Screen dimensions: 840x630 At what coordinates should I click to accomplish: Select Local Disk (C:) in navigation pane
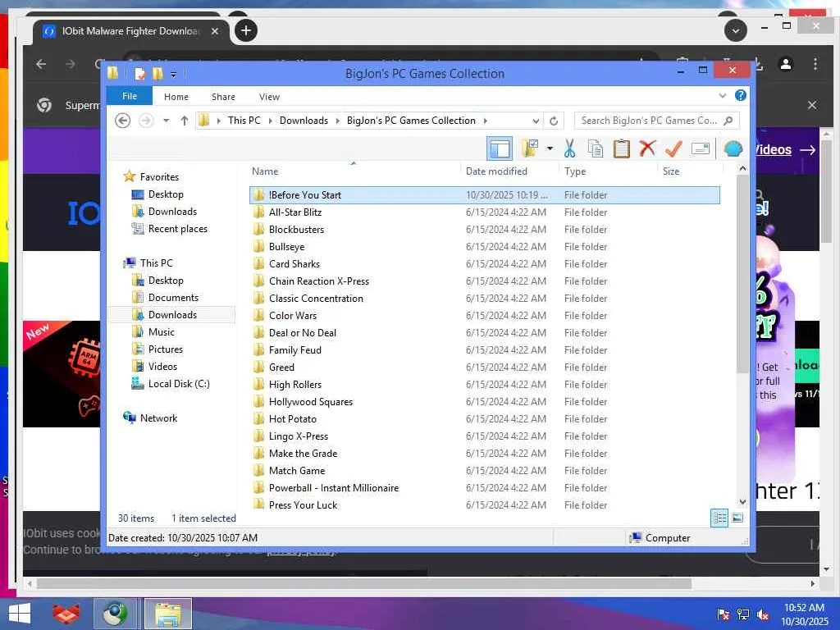coord(179,384)
